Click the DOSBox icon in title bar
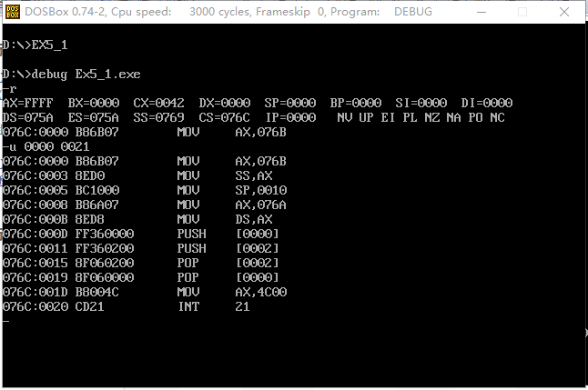Screen dimensions: 588x390 point(13,12)
